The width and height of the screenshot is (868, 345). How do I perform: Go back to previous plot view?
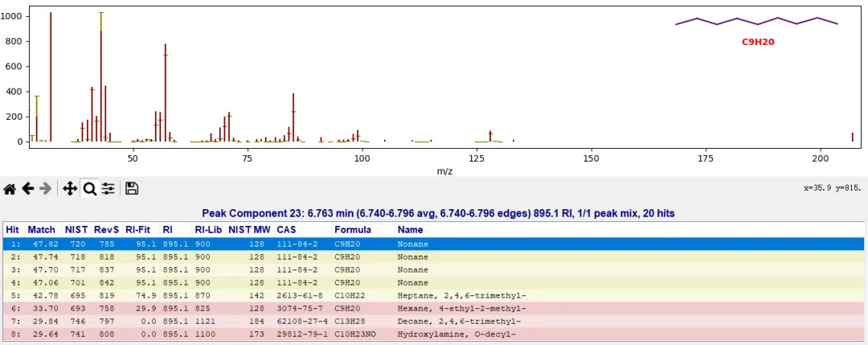[x=28, y=188]
